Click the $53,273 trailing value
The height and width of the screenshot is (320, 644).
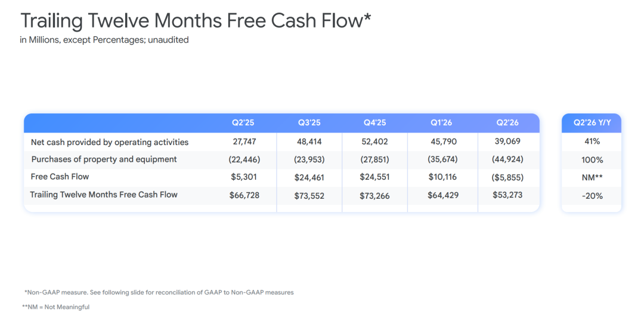coord(507,195)
